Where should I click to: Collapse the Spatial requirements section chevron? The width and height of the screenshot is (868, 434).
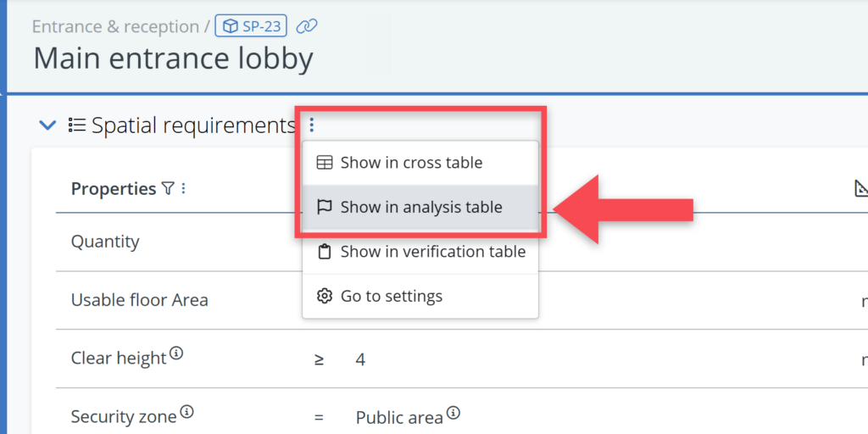(x=47, y=125)
